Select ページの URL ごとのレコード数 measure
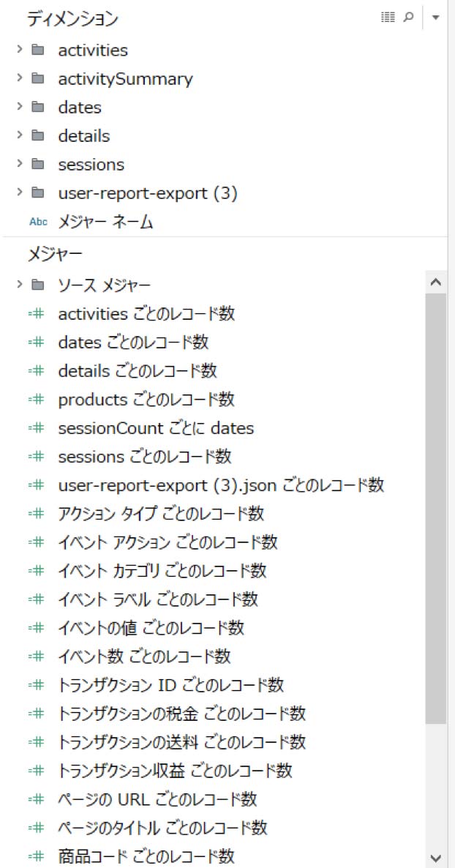Image resolution: width=455 pixels, height=868 pixels. coord(157,799)
